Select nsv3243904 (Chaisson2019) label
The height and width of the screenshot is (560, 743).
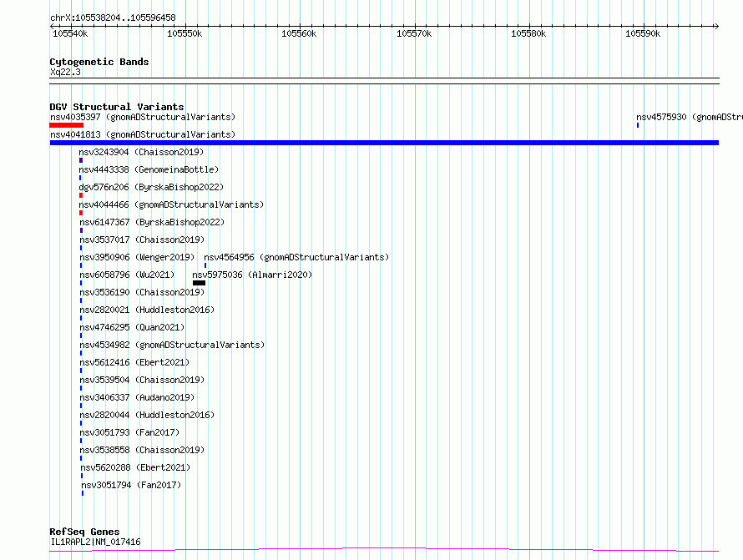pyautogui.click(x=141, y=152)
